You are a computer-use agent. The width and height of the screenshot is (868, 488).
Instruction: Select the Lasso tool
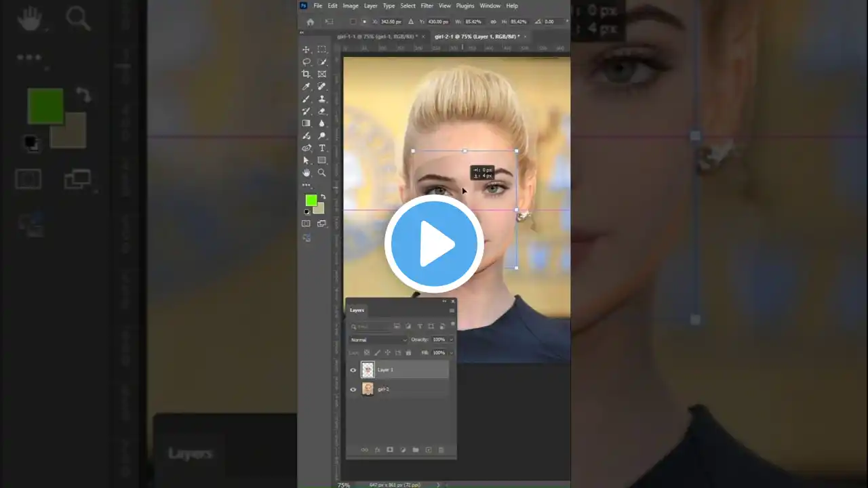307,62
